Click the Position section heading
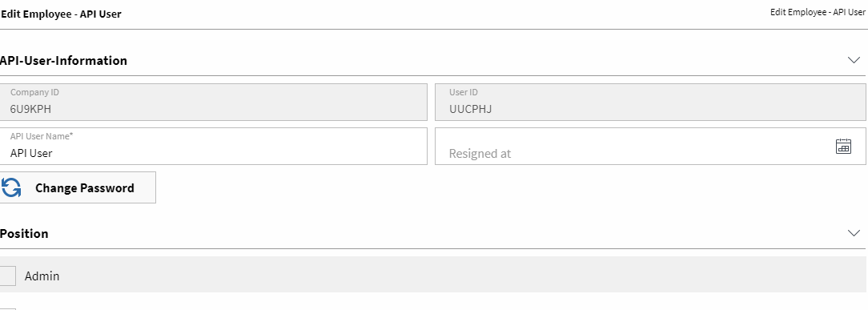The width and height of the screenshot is (868, 310). click(x=24, y=234)
